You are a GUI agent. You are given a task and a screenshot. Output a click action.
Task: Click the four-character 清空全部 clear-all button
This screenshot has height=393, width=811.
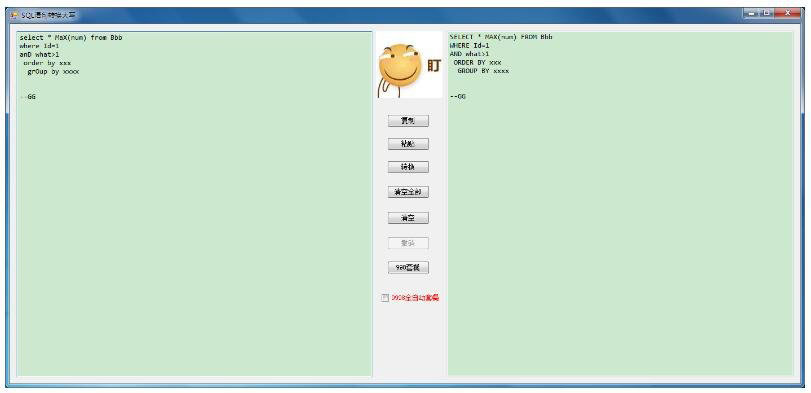click(x=408, y=192)
